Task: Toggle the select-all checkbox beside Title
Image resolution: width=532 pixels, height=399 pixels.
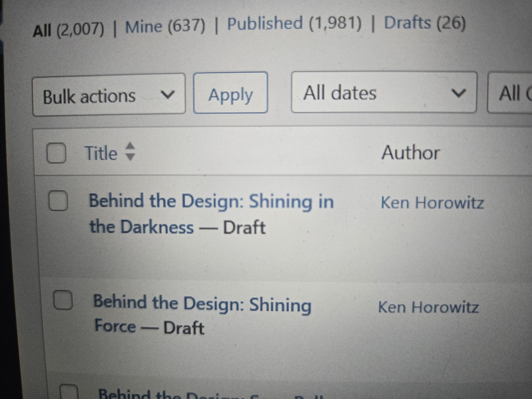Action: (56, 153)
